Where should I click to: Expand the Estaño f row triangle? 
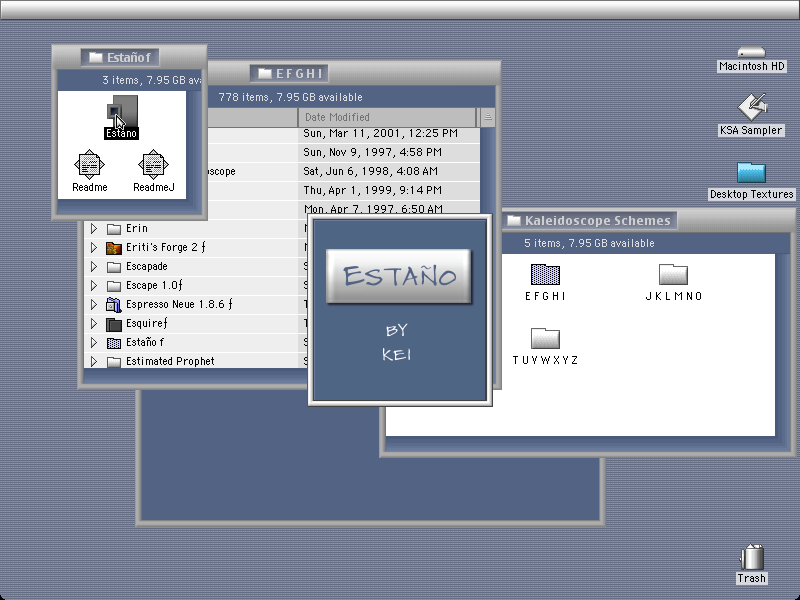94,343
